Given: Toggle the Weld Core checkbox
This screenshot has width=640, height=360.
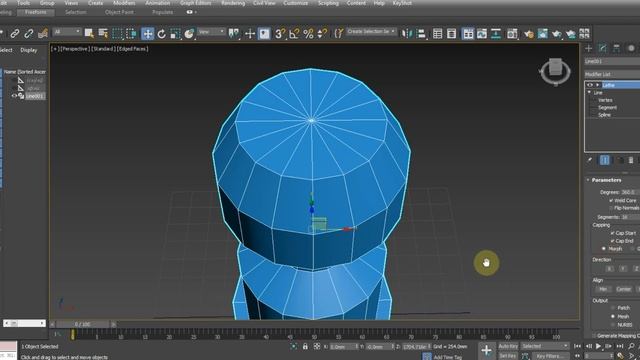Looking at the screenshot, I should (x=611, y=200).
